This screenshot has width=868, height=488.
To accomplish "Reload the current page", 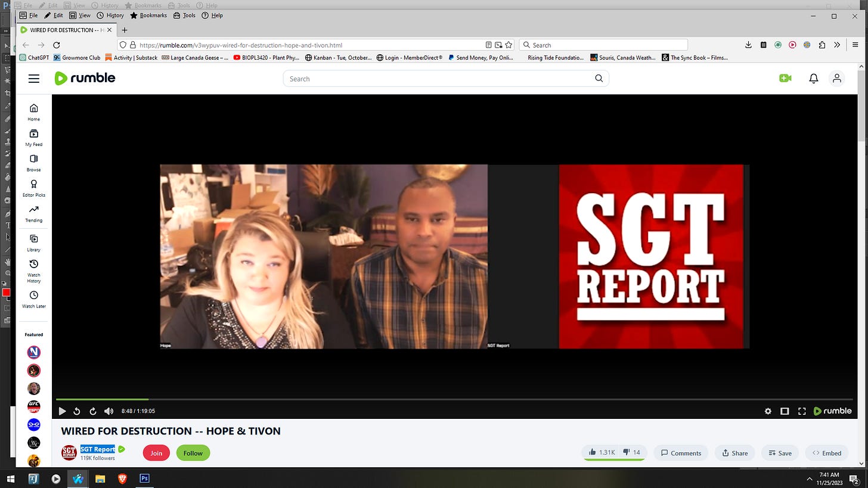I will [57, 45].
